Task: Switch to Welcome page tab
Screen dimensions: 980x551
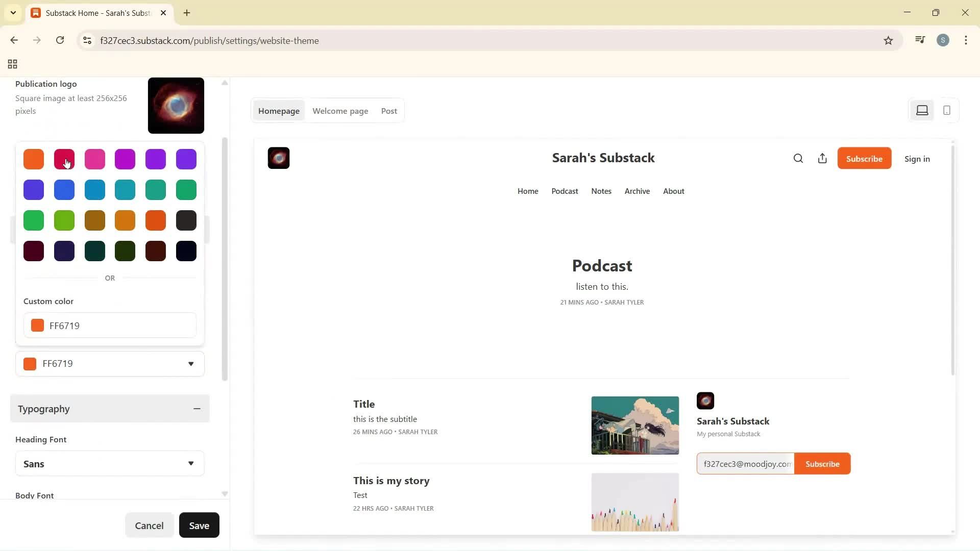Action: 340,111
